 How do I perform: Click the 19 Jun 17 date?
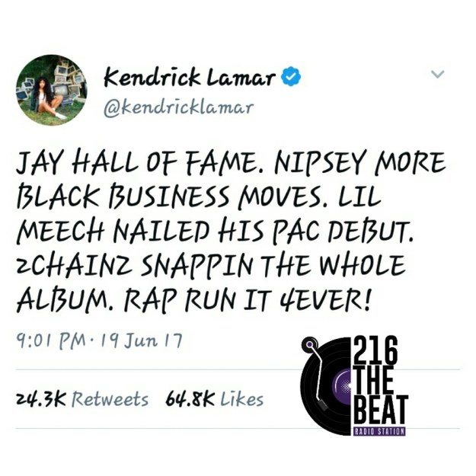click(142, 341)
